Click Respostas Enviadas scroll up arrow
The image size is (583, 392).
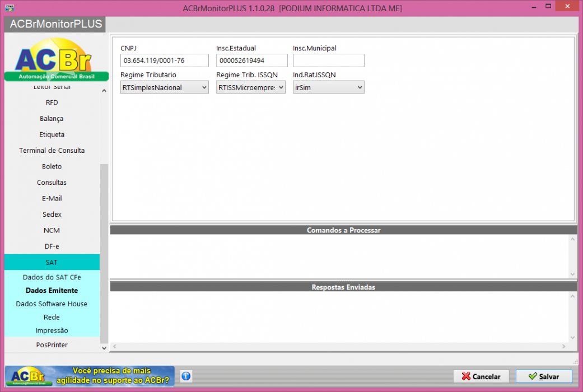572,296
